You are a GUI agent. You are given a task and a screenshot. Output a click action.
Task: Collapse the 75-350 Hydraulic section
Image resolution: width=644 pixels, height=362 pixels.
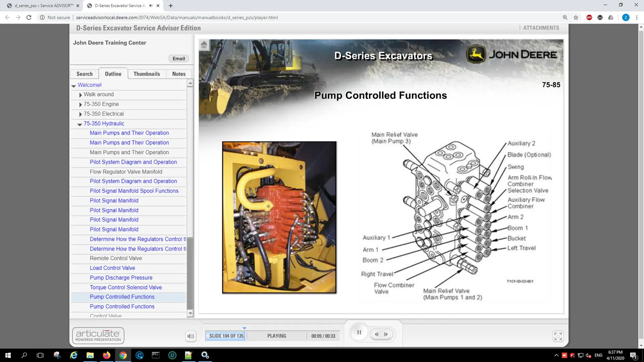click(80, 124)
